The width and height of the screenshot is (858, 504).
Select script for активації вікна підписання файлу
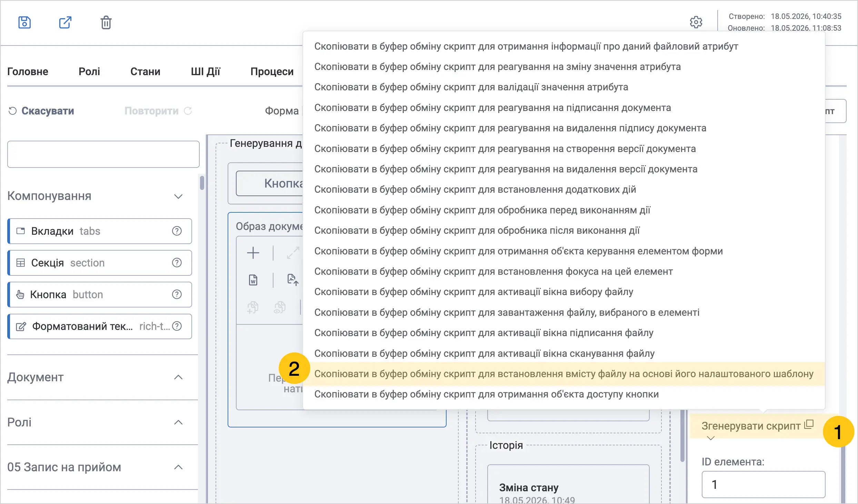point(564,333)
